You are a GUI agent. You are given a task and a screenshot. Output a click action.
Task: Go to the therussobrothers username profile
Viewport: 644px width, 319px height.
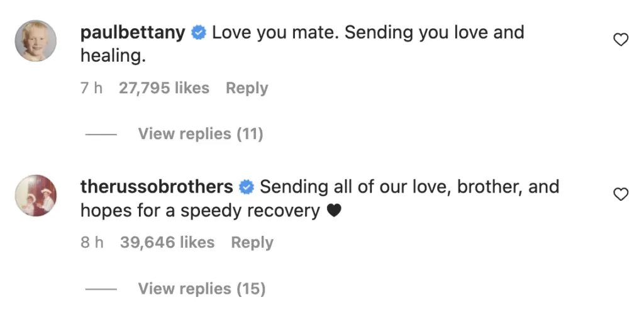(x=157, y=187)
